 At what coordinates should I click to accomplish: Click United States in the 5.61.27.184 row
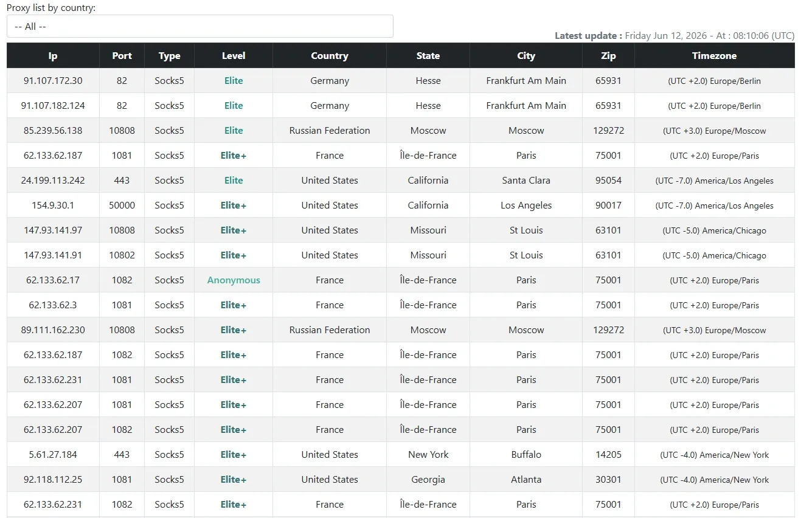pos(330,455)
